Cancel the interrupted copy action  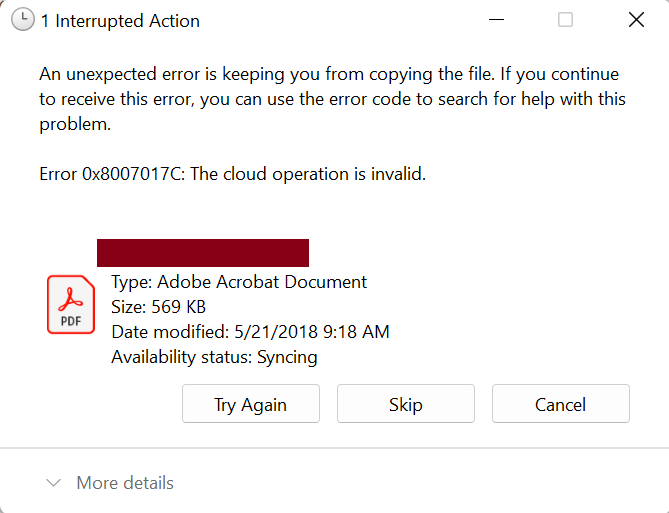pyautogui.click(x=560, y=404)
